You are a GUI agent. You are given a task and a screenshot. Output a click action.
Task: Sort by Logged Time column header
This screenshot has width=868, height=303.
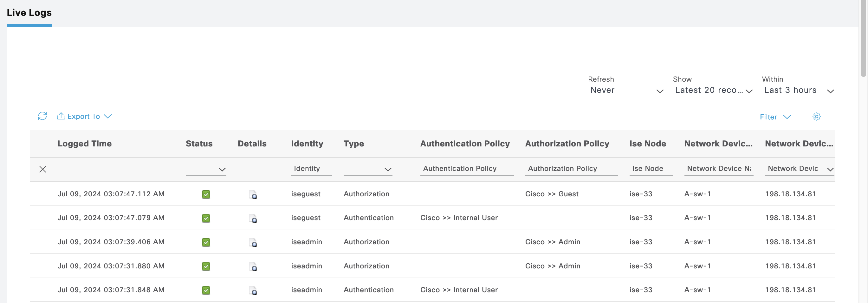click(85, 144)
